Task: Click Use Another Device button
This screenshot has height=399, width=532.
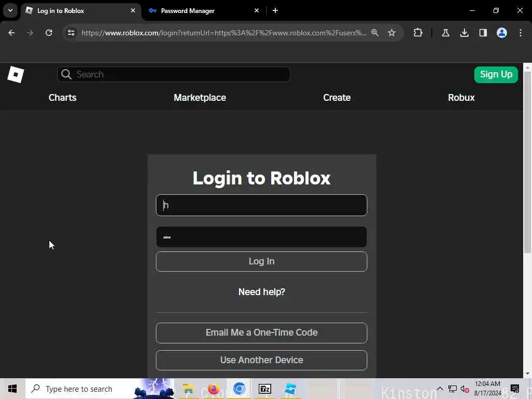Action: coord(261,360)
